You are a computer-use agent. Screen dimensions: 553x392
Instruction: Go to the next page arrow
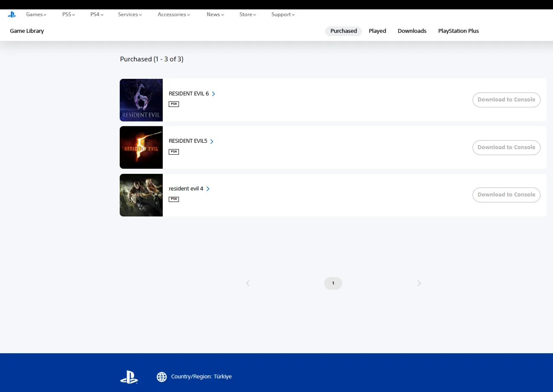[419, 283]
